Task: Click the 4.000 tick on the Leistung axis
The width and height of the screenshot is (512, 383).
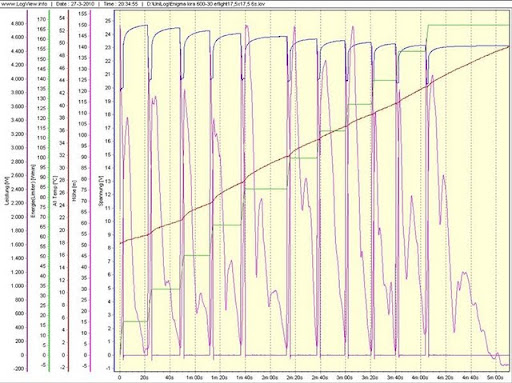Action: click(x=17, y=79)
